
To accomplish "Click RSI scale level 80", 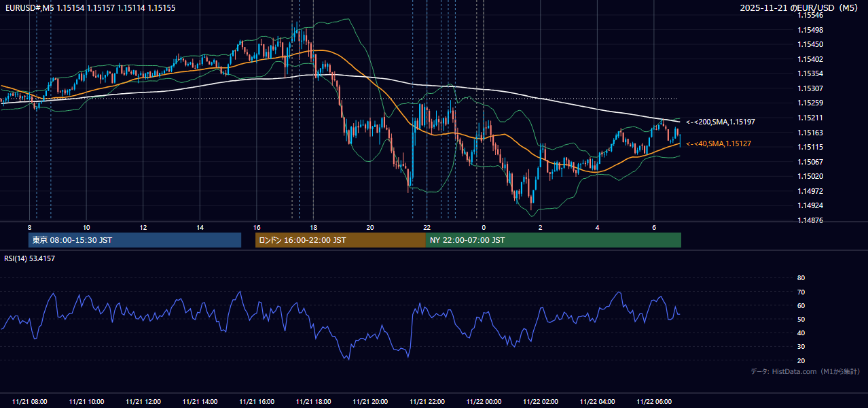I will (801, 278).
